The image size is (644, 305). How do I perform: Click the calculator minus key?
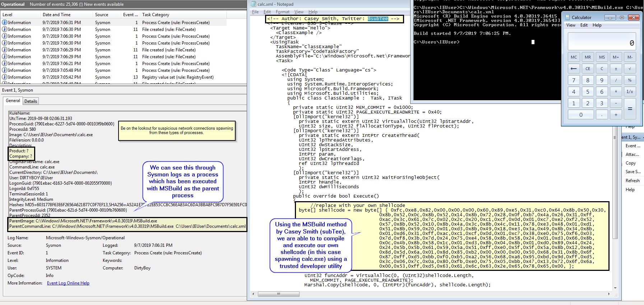[616, 103]
